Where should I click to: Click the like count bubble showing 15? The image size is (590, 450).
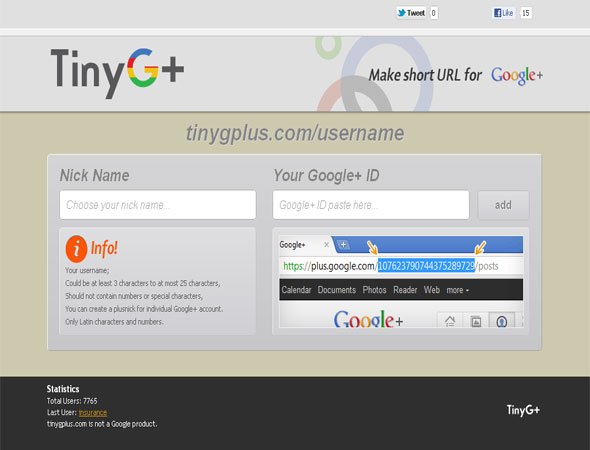(x=526, y=13)
